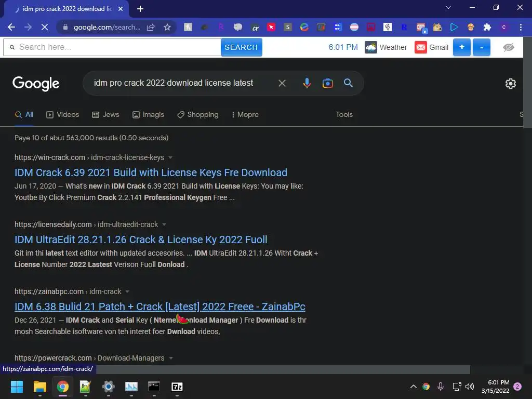Image resolution: width=532 pixels, height=399 pixels.
Task: Open Weather from the toolbar
Action: click(386, 47)
